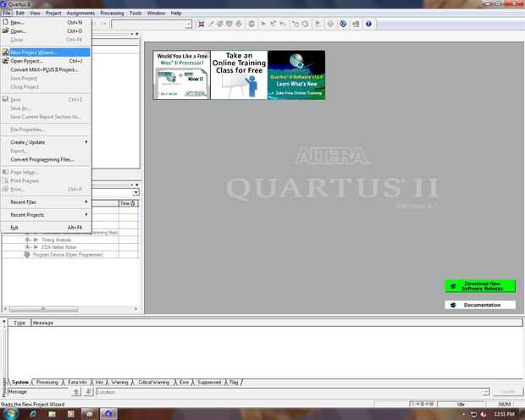
Task: Click the Locate button
Action: (508, 391)
